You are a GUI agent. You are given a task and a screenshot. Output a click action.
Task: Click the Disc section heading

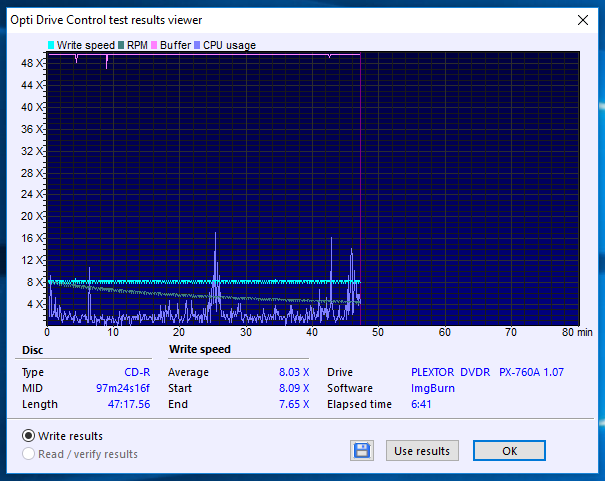pyautogui.click(x=32, y=350)
